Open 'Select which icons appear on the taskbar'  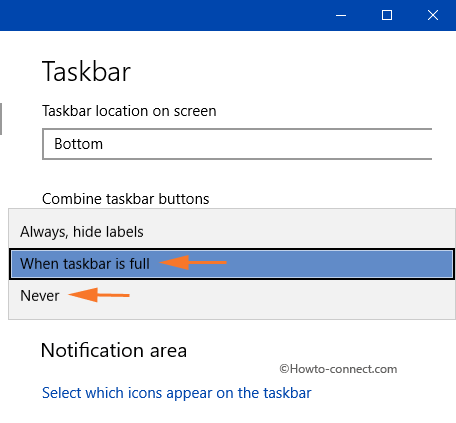(x=177, y=393)
